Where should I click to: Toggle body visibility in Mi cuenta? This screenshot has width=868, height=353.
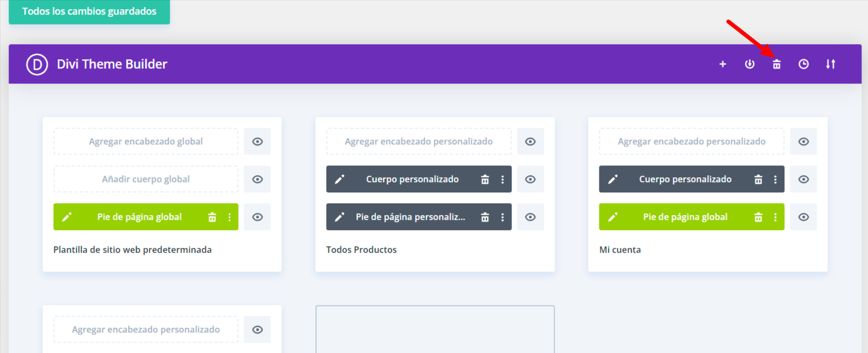(803, 179)
